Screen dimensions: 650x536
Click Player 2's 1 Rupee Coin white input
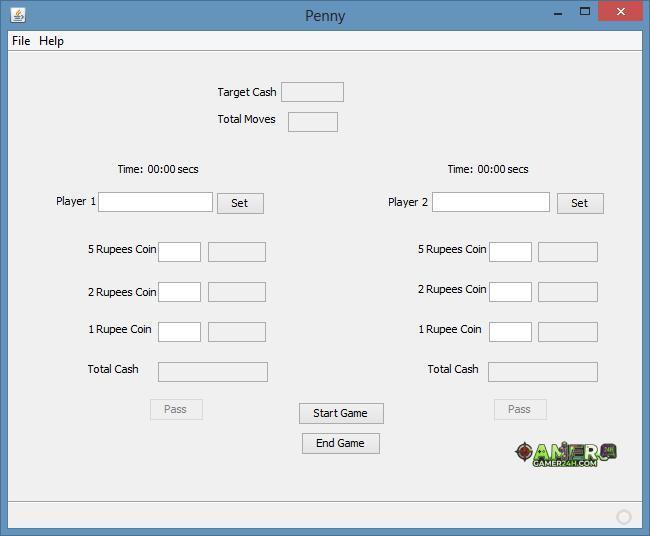click(x=510, y=332)
